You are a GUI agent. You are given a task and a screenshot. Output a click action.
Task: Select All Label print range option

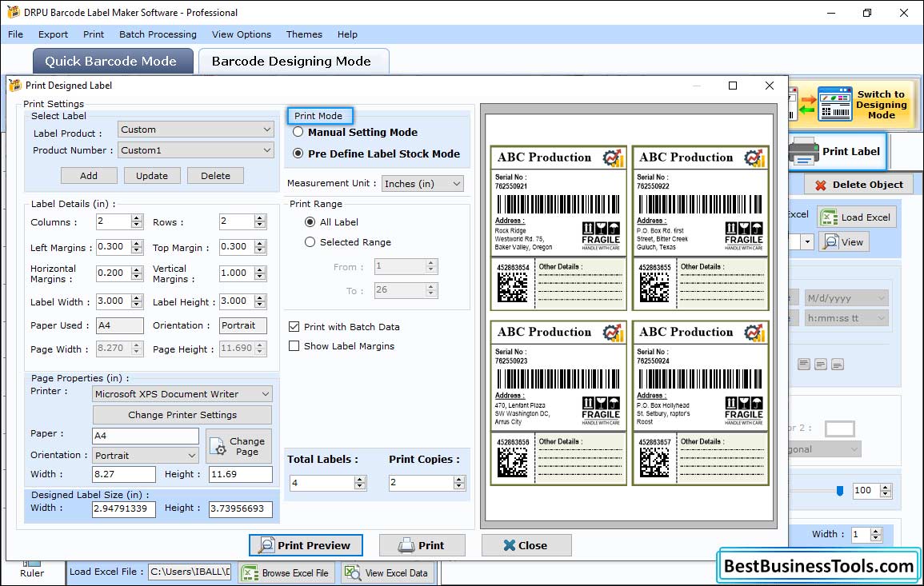pyautogui.click(x=310, y=222)
